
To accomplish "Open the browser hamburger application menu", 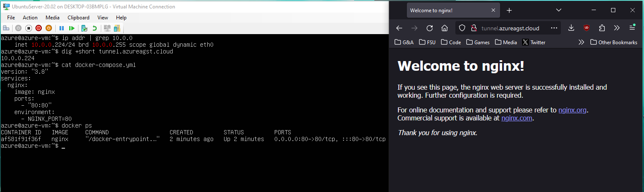I will tap(632, 28).
